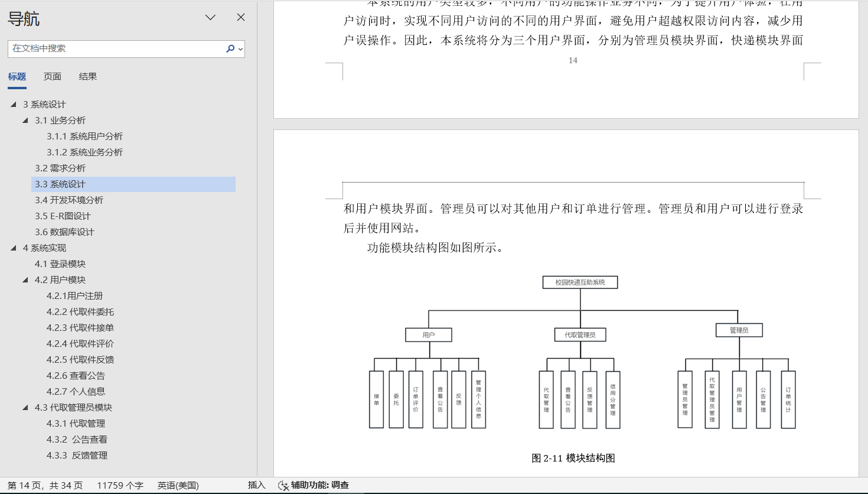Go to heading 3.4 开发环境分析

pos(69,200)
